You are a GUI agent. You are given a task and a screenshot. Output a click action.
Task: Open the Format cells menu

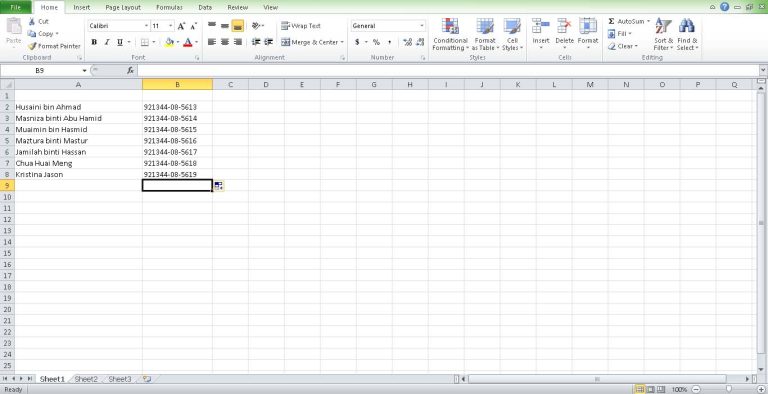(x=588, y=34)
